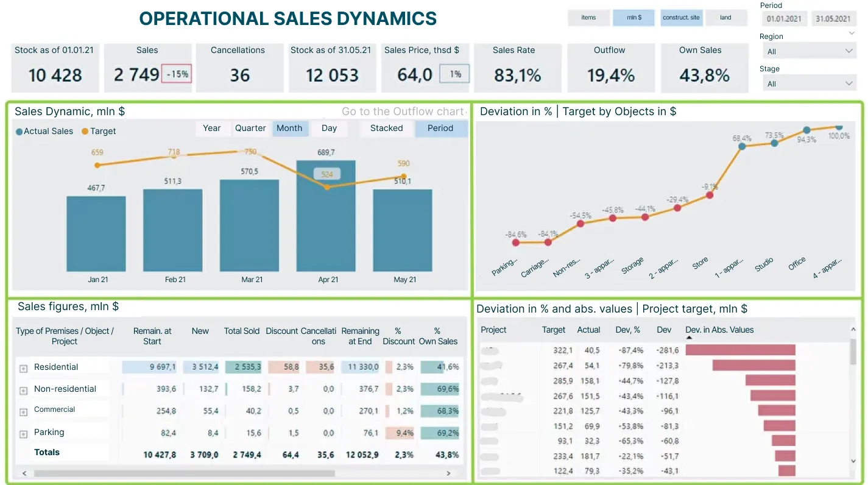
Task: Choose Stacked chart mode
Action: click(x=387, y=128)
